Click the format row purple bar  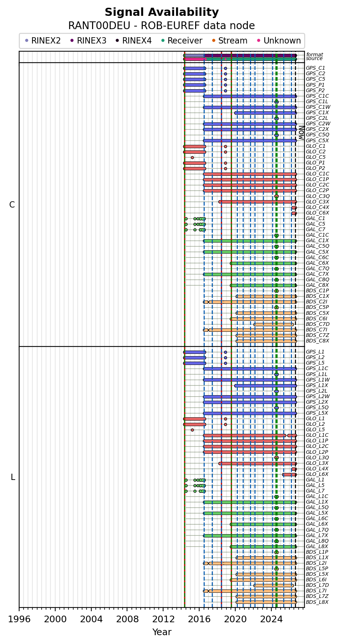click(250, 55)
